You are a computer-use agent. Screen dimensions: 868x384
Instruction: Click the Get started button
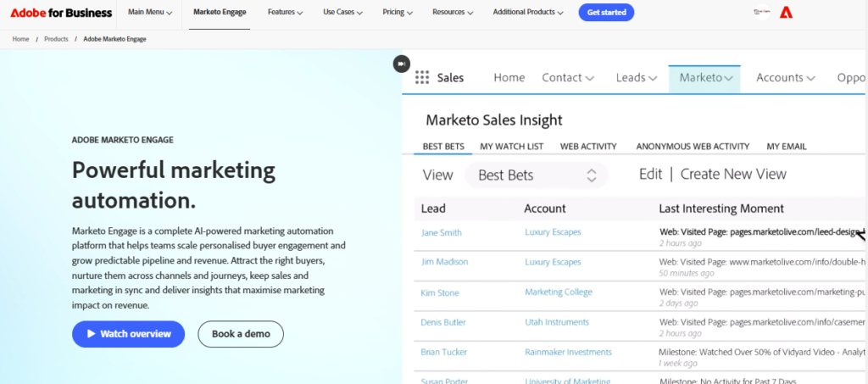click(606, 12)
